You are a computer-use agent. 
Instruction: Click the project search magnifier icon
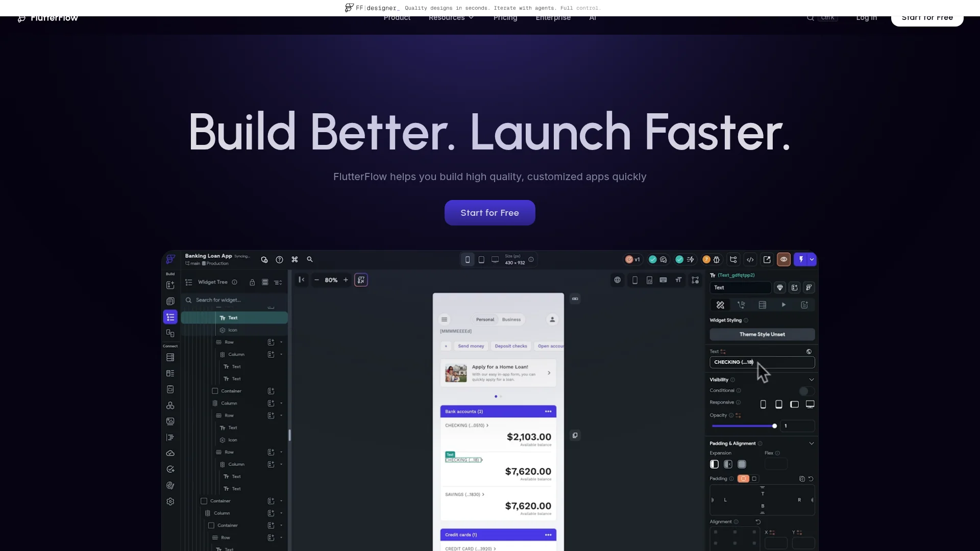pyautogui.click(x=310, y=260)
